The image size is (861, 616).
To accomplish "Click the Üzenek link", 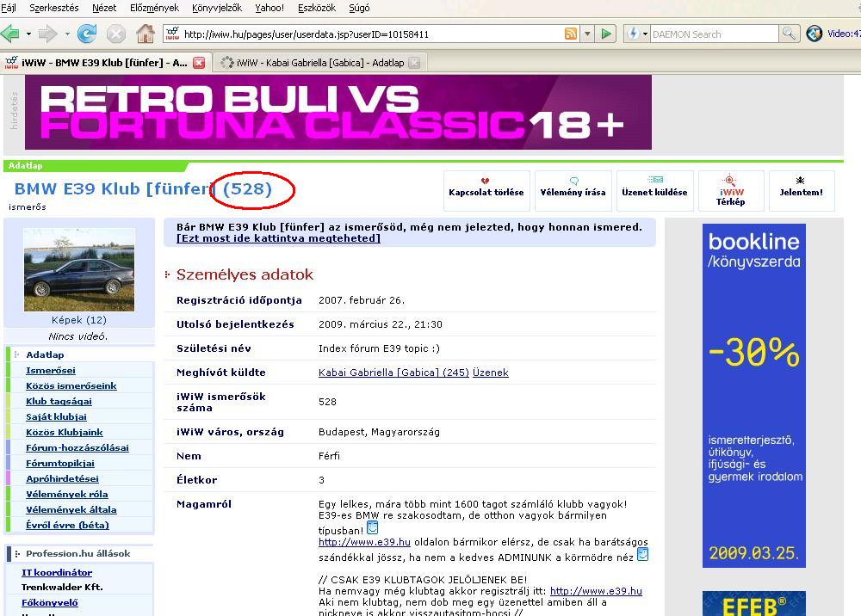I will coord(491,373).
